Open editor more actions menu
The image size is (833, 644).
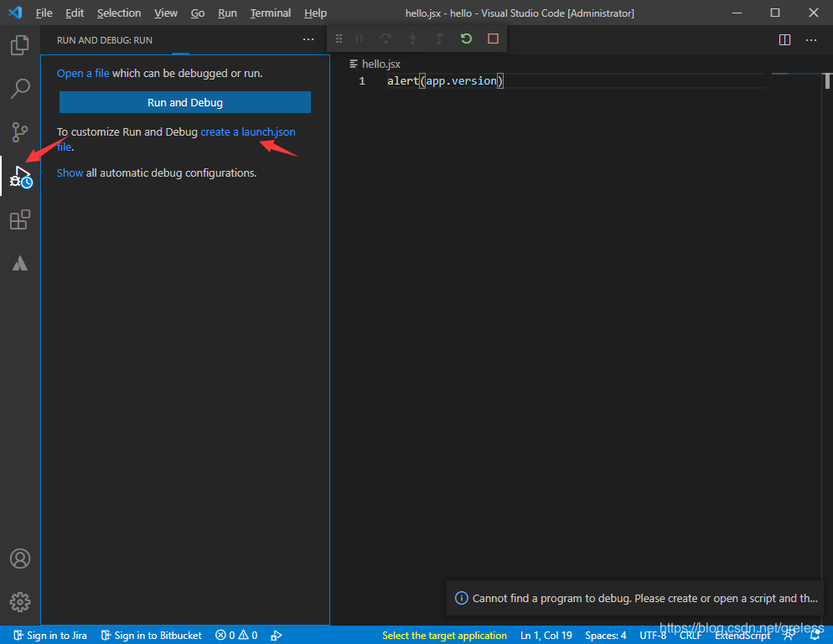pos(811,40)
